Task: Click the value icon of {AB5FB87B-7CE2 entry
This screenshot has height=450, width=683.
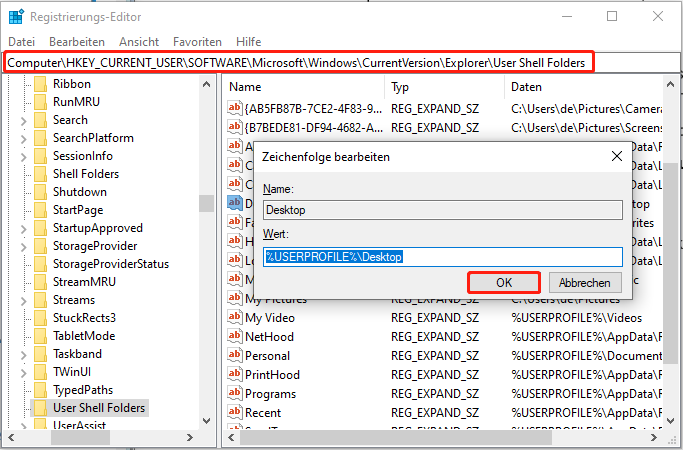Action: click(235, 108)
